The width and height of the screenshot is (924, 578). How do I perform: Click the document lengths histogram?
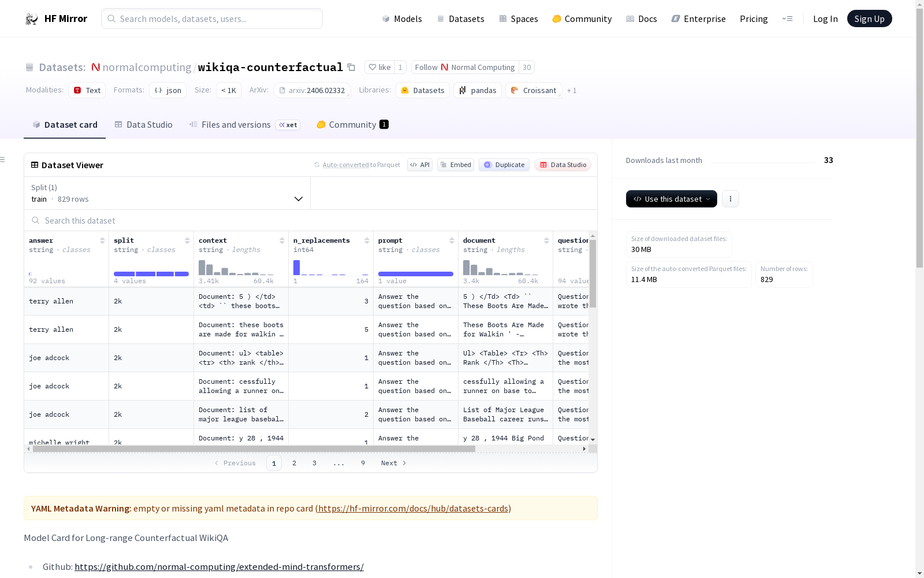pos(501,267)
